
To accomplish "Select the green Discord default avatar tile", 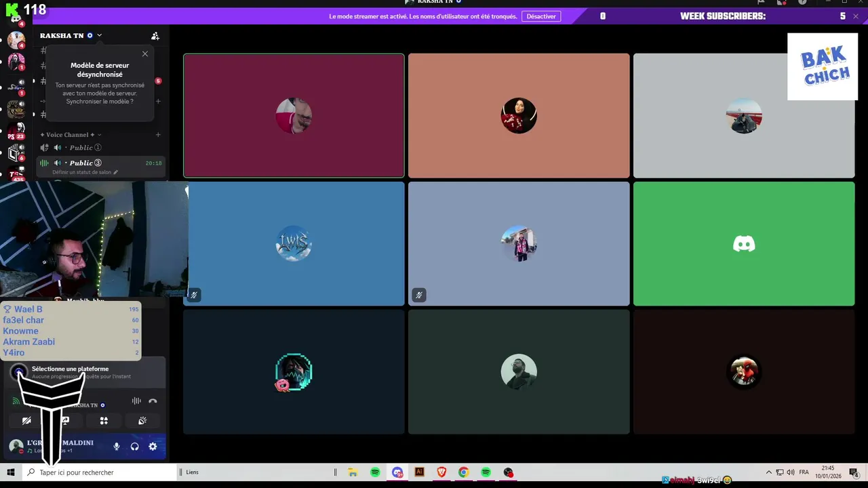I will (744, 243).
